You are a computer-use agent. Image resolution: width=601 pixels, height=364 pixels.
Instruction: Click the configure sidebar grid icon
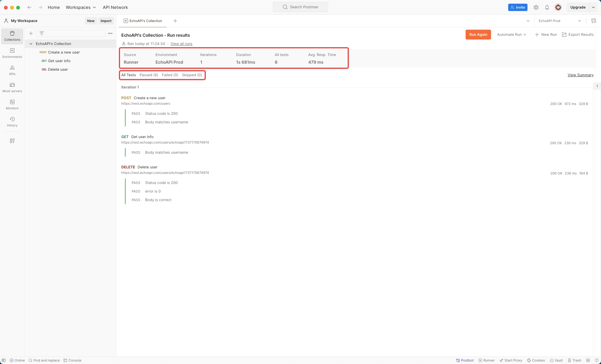pos(12,141)
